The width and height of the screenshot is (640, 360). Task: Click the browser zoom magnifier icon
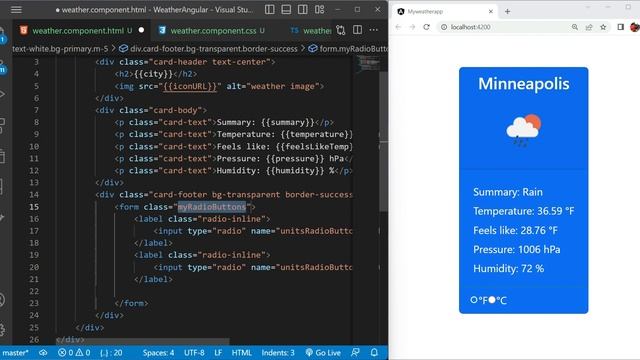(575, 27)
